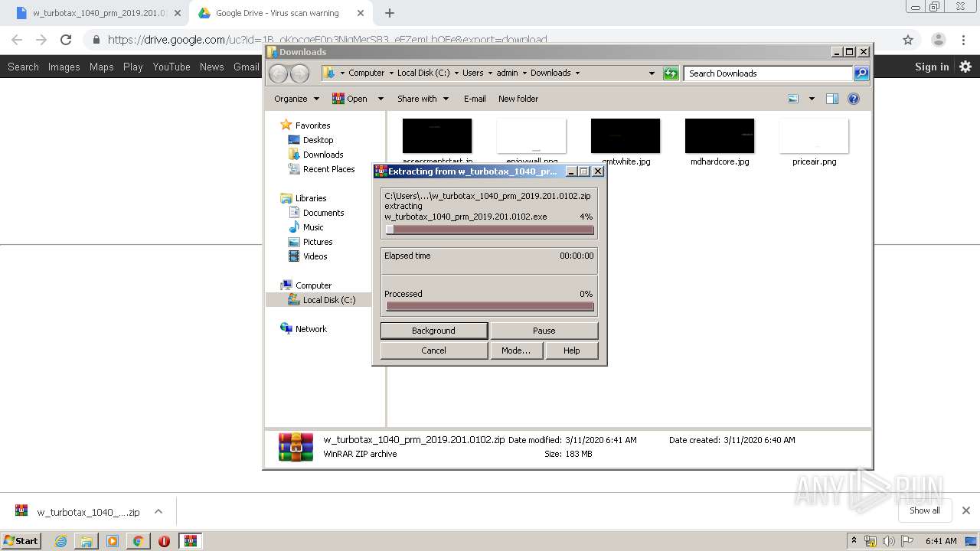Viewport: 980px width, 551px height.
Task: Select Computer in the navigation pane
Action: point(313,285)
